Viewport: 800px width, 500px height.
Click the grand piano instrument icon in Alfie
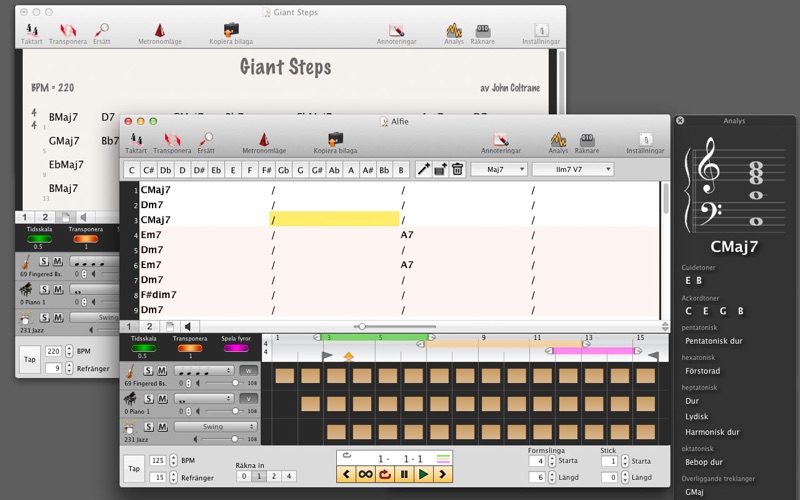130,398
